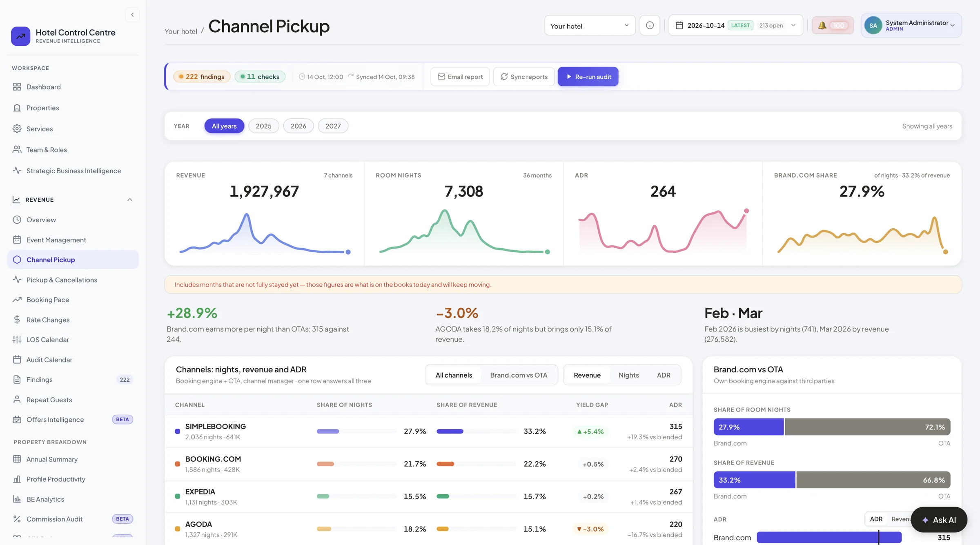The width and height of the screenshot is (980, 545).
Task: Open Findings page with 222 badge
Action: click(x=73, y=380)
